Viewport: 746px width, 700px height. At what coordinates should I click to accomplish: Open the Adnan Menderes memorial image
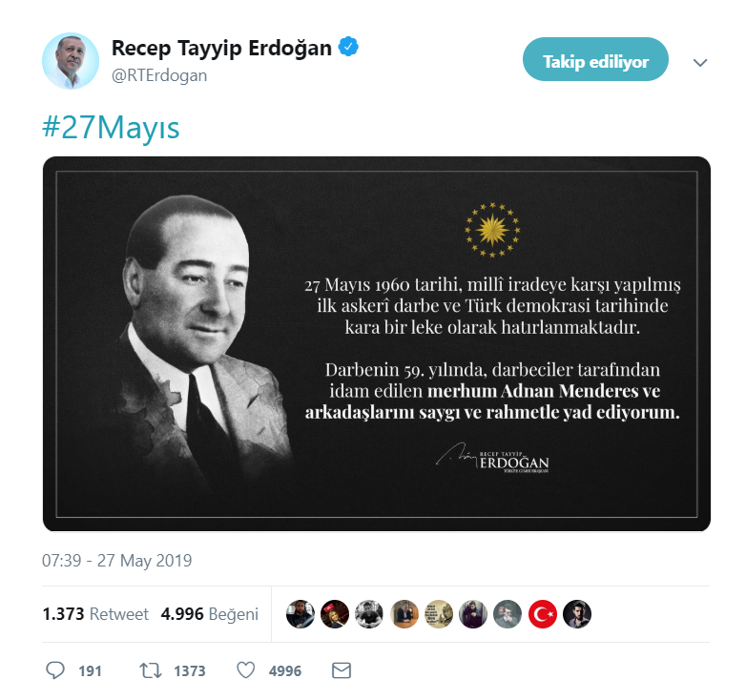click(x=376, y=344)
